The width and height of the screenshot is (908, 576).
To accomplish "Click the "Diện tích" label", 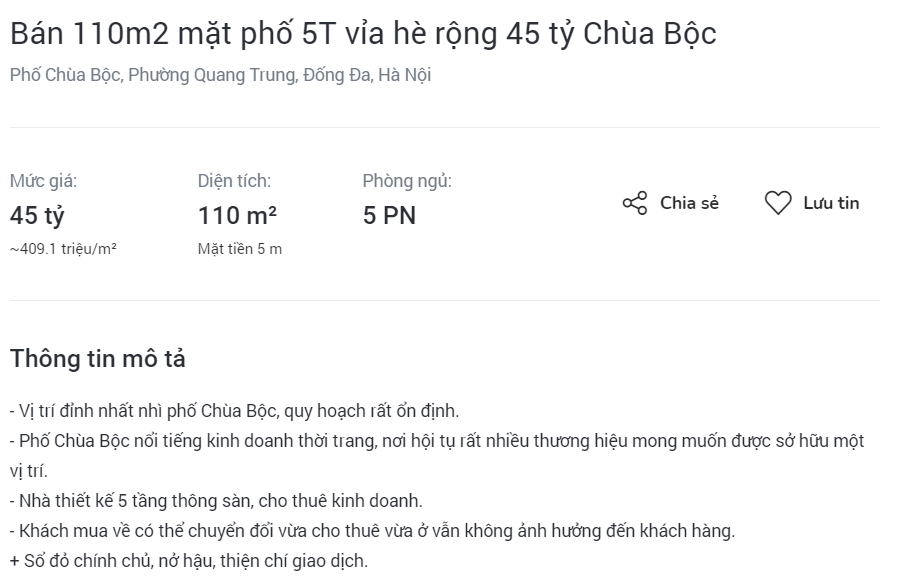I will pos(234,181).
